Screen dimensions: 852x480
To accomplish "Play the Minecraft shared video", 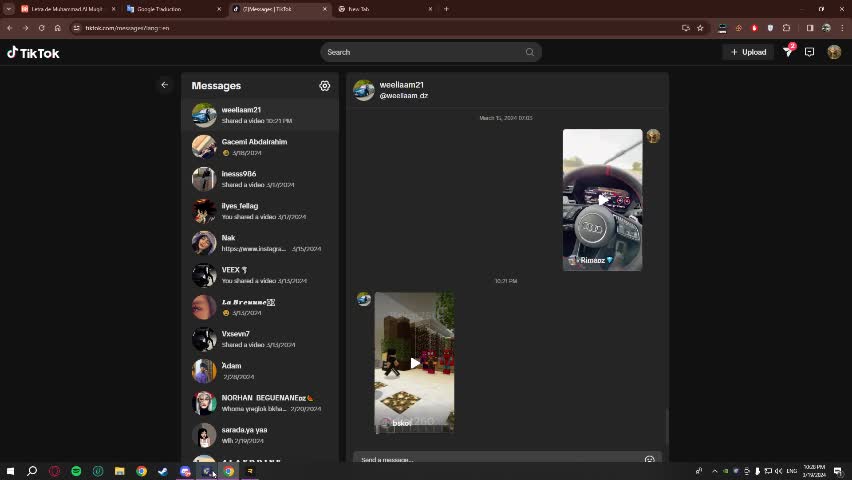I will [x=414, y=363].
